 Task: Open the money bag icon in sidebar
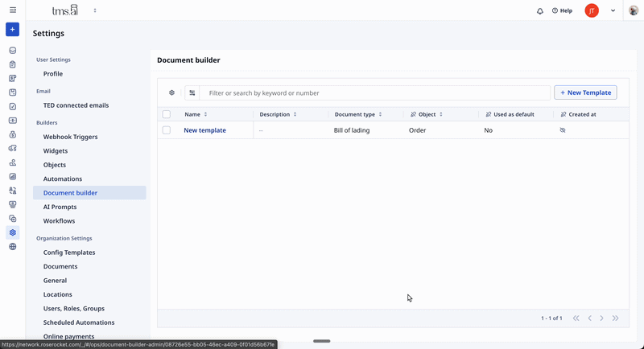(x=13, y=134)
